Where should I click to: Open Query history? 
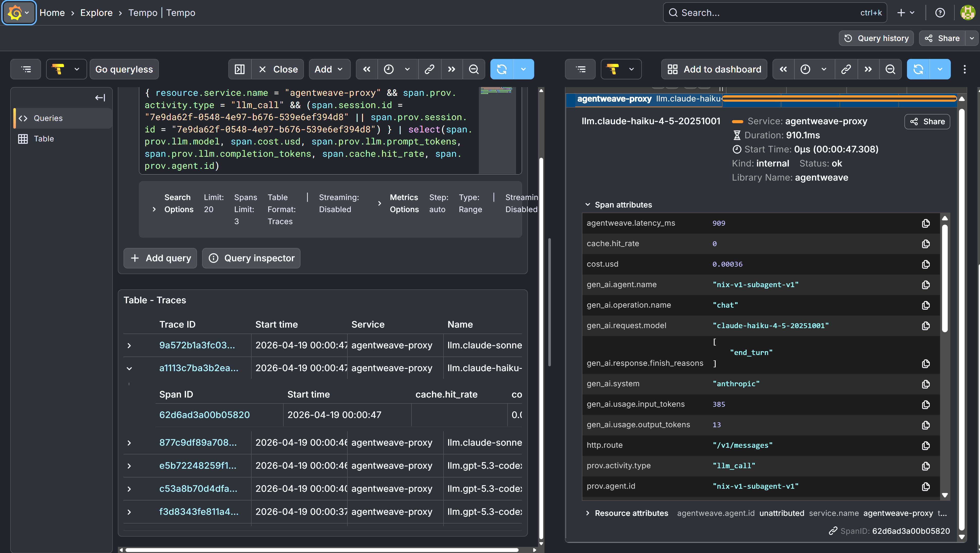pyautogui.click(x=876, y=38)
